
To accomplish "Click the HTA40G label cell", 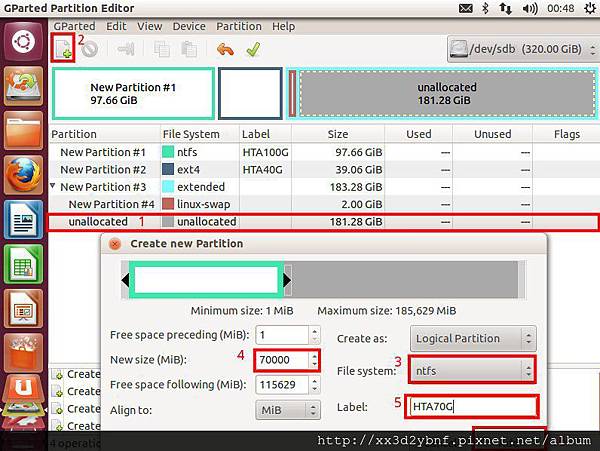I will click(262, 169).
